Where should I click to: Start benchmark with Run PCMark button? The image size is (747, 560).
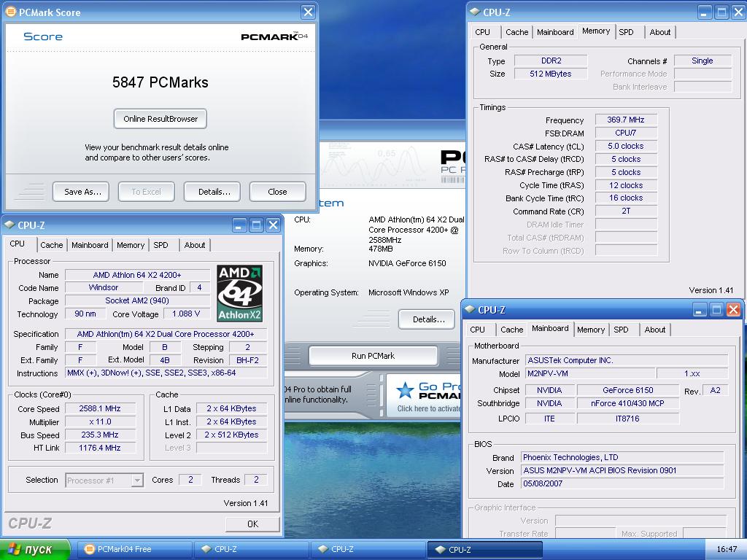[x=373, y=356]
